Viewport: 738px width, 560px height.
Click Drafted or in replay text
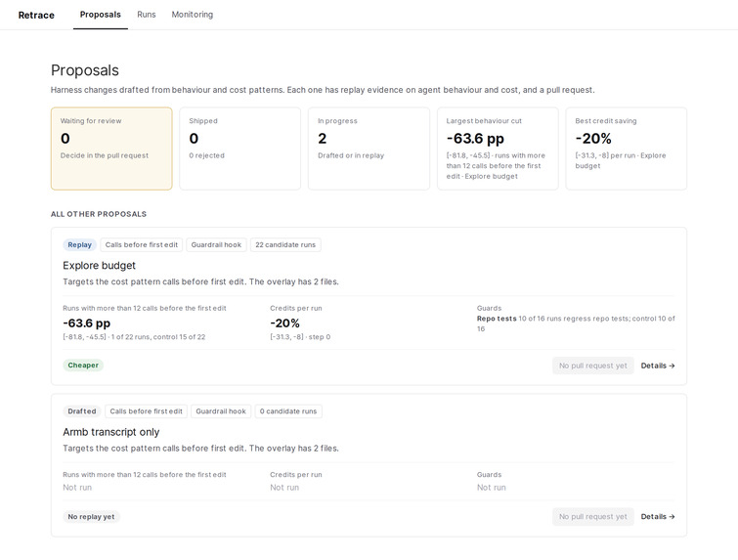351,155
